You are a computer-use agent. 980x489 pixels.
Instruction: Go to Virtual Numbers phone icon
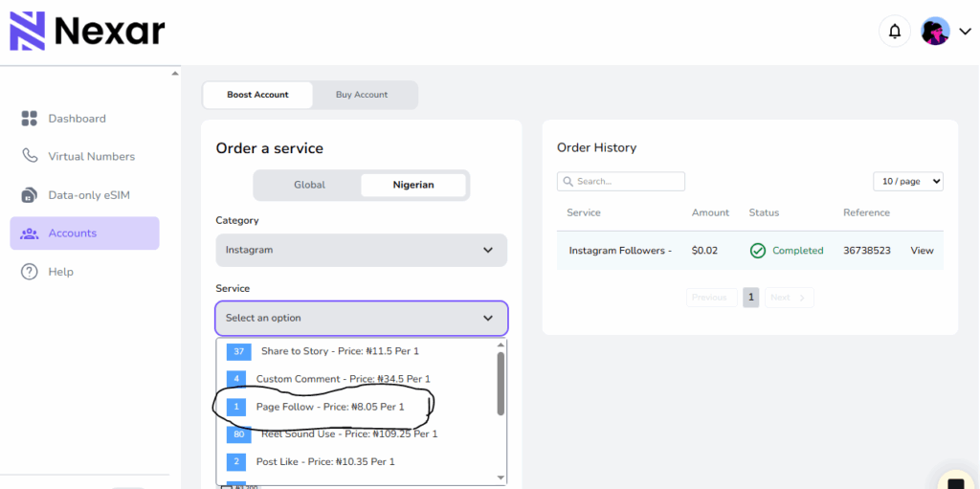coord(30,156)
